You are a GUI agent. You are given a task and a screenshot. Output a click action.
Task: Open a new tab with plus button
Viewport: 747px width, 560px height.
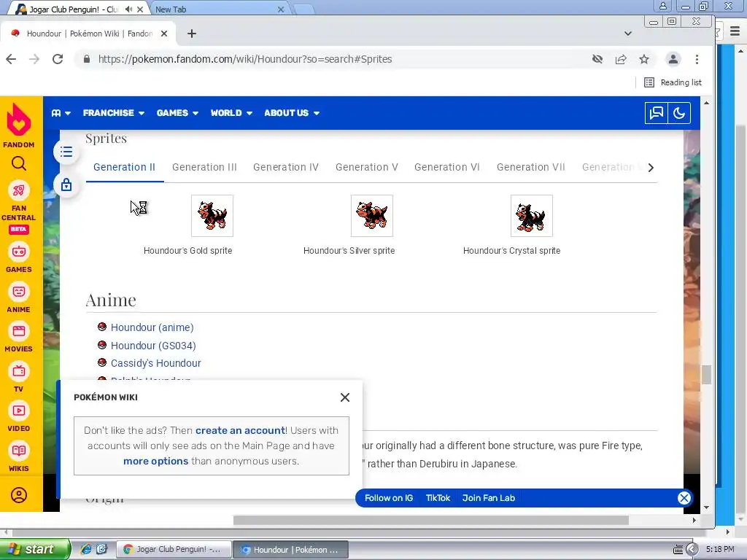point(192,34)
